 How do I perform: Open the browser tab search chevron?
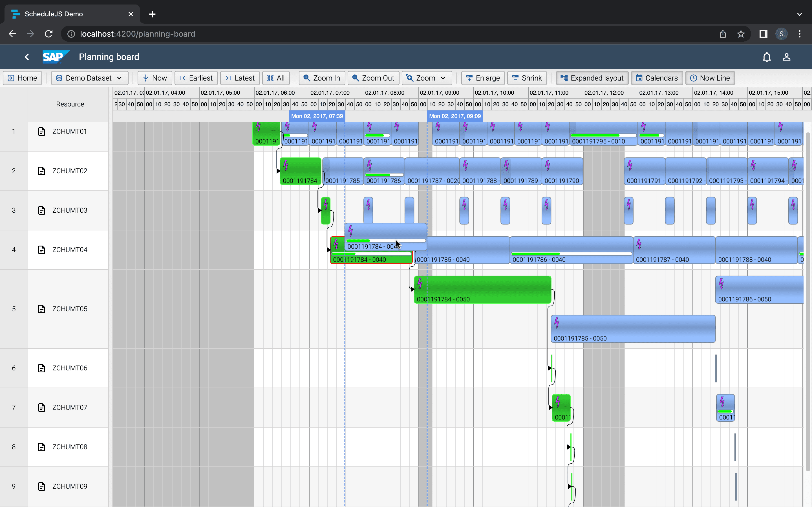tap(800, 14)
